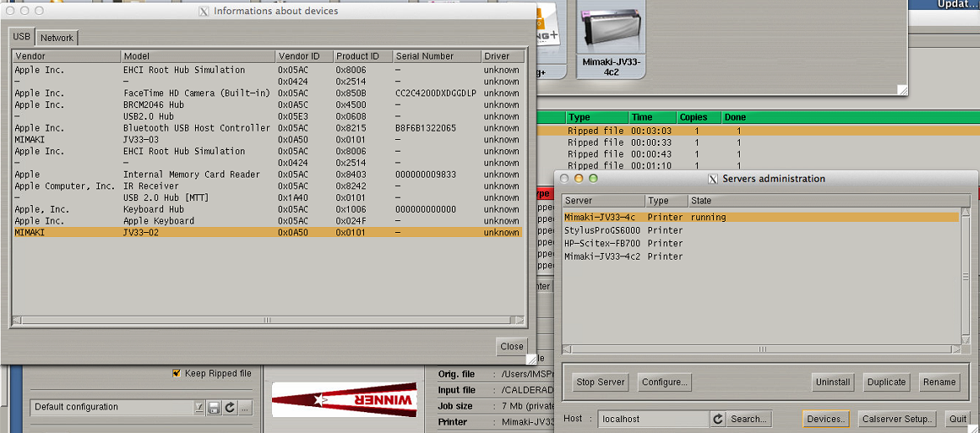Select the Apple Keyboard device row
This screenshot has width=980, height=433.
tap(268, 221)
